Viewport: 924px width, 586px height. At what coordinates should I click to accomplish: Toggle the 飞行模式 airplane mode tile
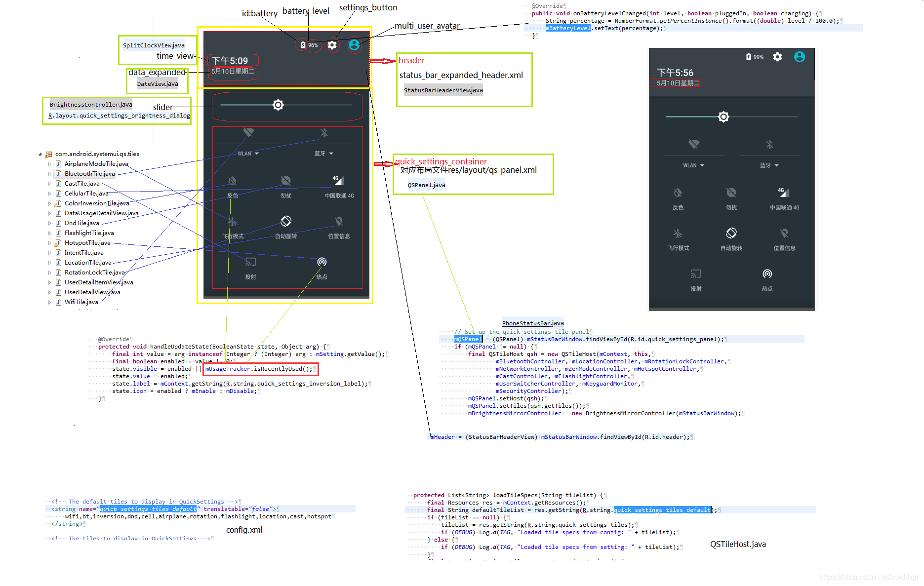233,227
